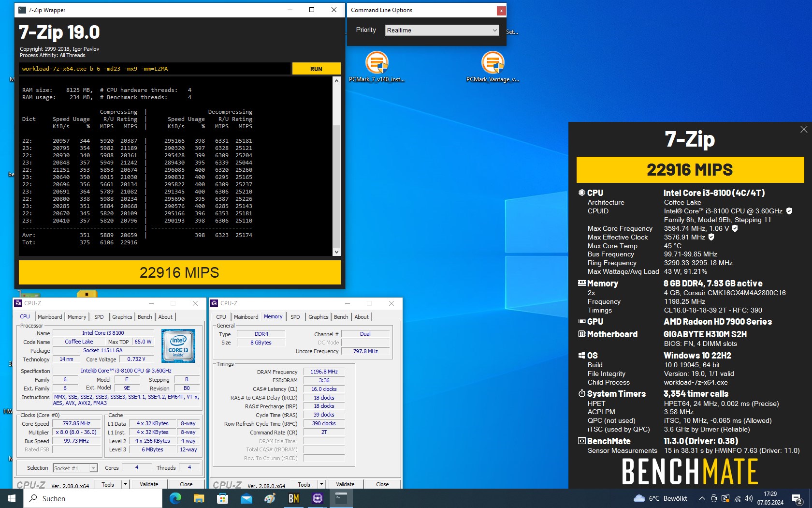
Task: Select Mainboard tab in left CPU-Z
Action: [50, 317]
